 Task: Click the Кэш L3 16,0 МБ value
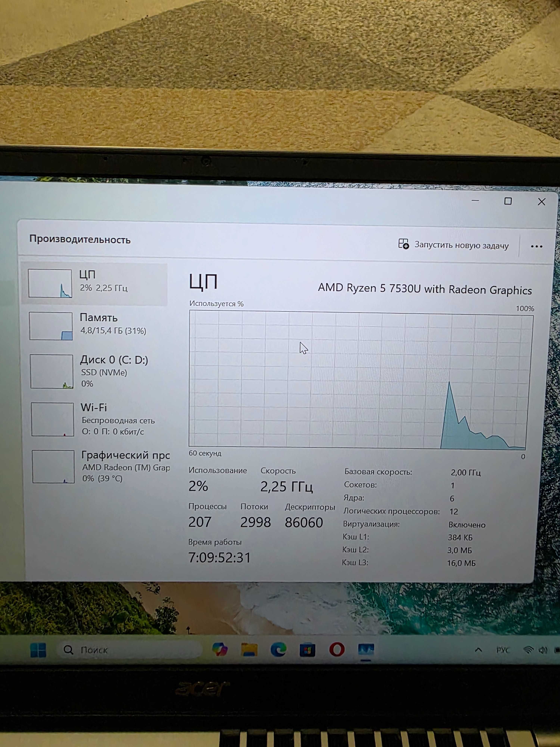[x=461, y=563]
